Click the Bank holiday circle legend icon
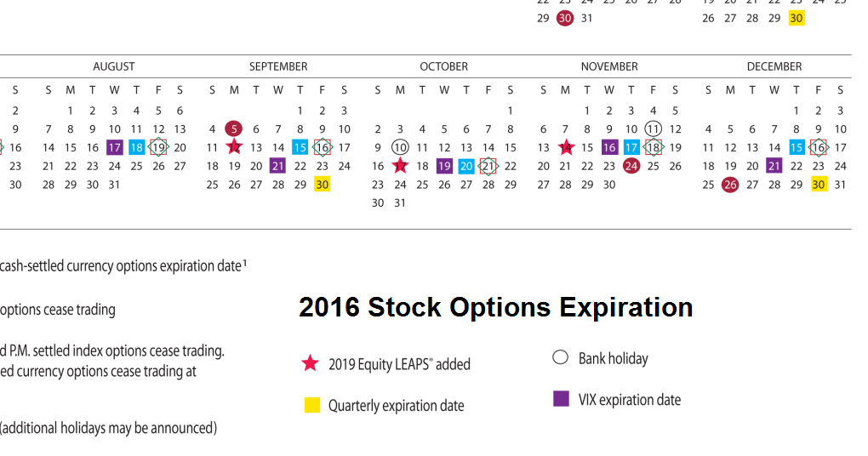The width and height of the screenshot is (868, 456). click(560, 357)
